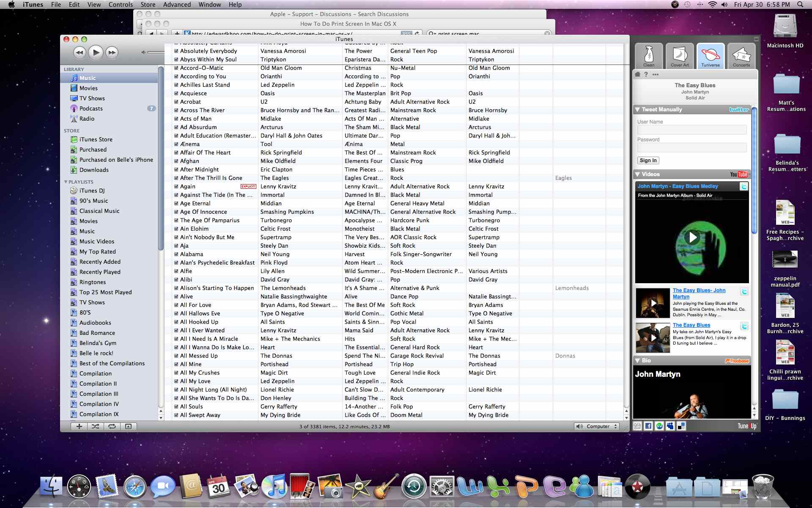Uncheck the song Alabama
The image size is (812, 508).
point(176,254)
